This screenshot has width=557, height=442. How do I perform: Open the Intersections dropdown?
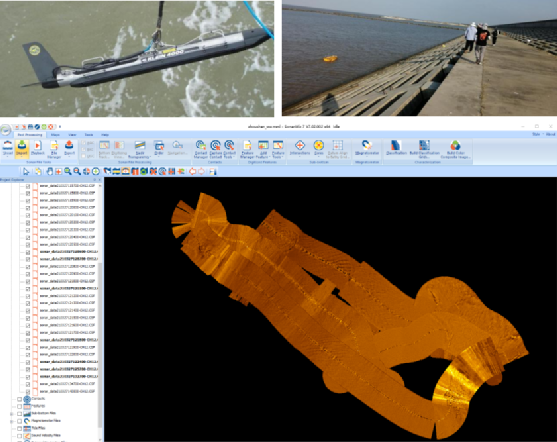(300, 148)
